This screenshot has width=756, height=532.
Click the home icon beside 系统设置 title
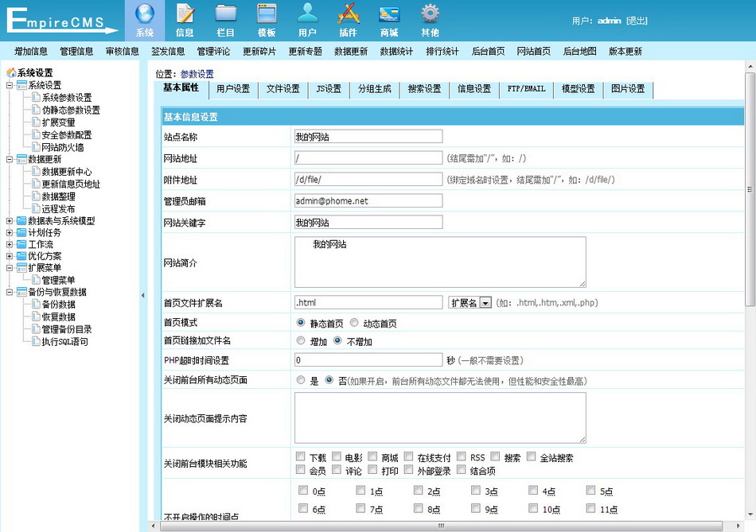click(x=11, y=73)
